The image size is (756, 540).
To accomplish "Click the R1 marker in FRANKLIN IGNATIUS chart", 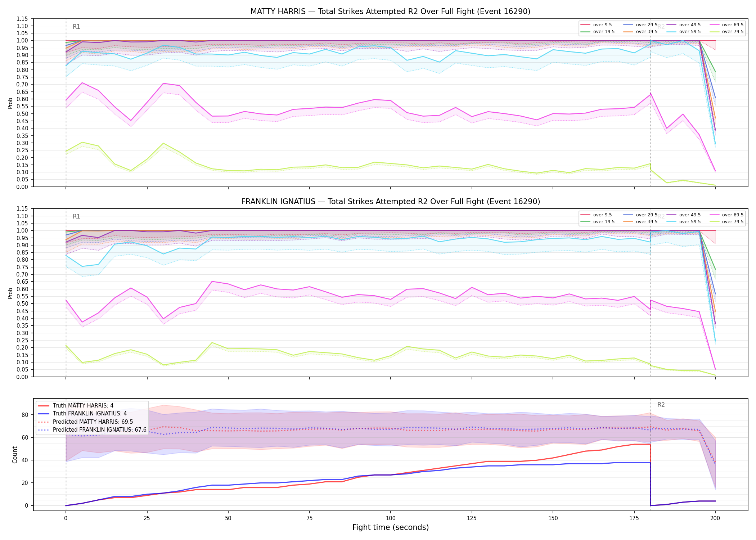I will pos(76,216).
